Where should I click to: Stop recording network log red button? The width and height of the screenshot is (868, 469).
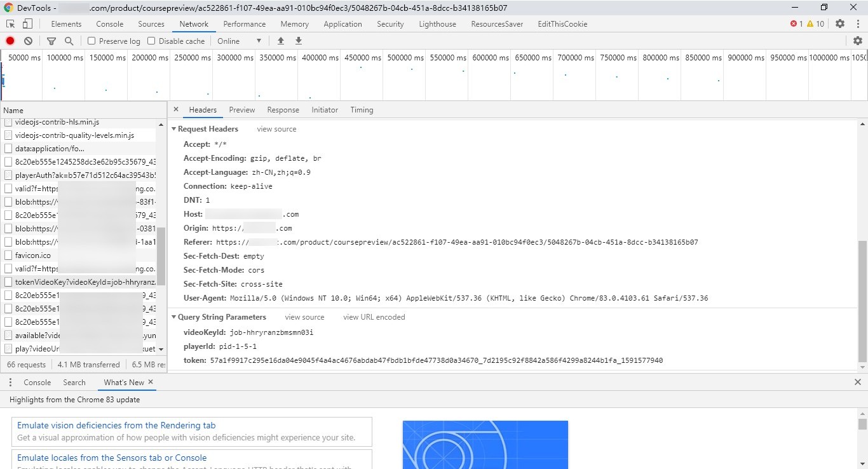(x=10, y=41)
